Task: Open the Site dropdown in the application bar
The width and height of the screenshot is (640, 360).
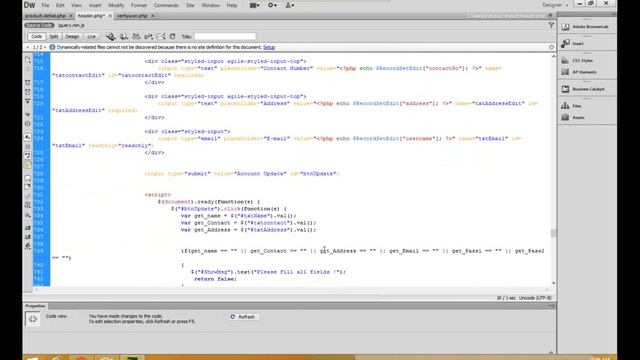Action: (290, 5)
